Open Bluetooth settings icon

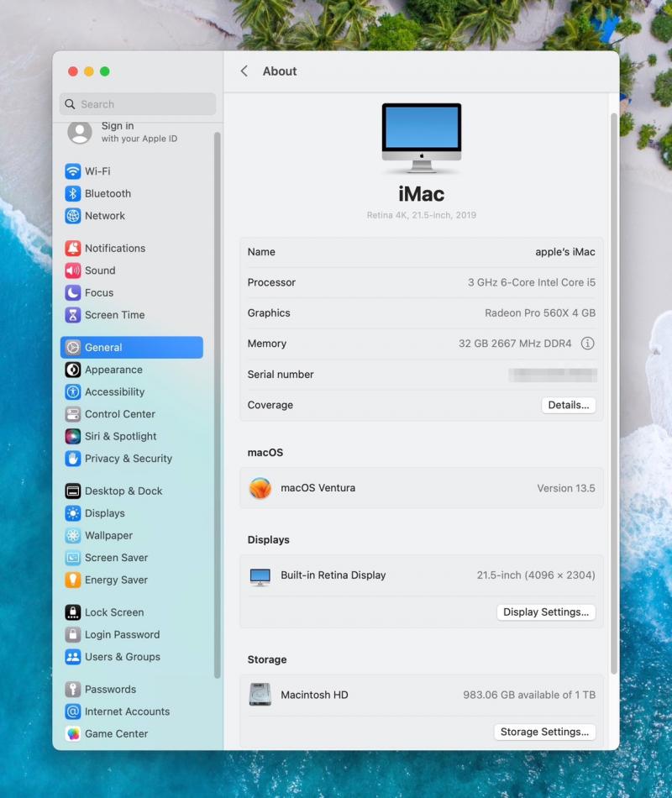coord(73,194)
